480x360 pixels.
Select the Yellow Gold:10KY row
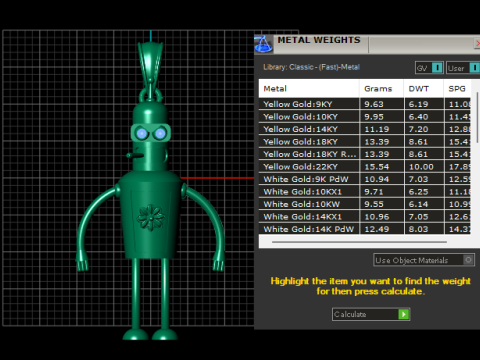click(x=365, y=117)
